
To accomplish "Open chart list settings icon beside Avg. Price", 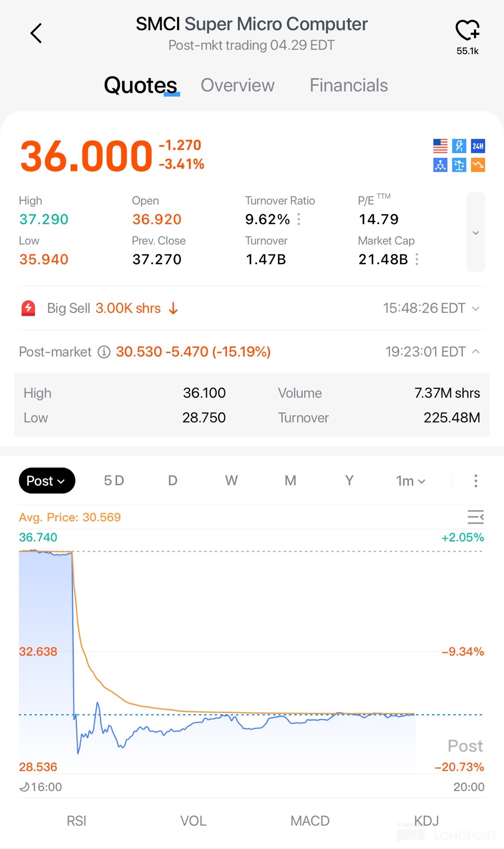I will pyautogui.click(x=475, y=517).
